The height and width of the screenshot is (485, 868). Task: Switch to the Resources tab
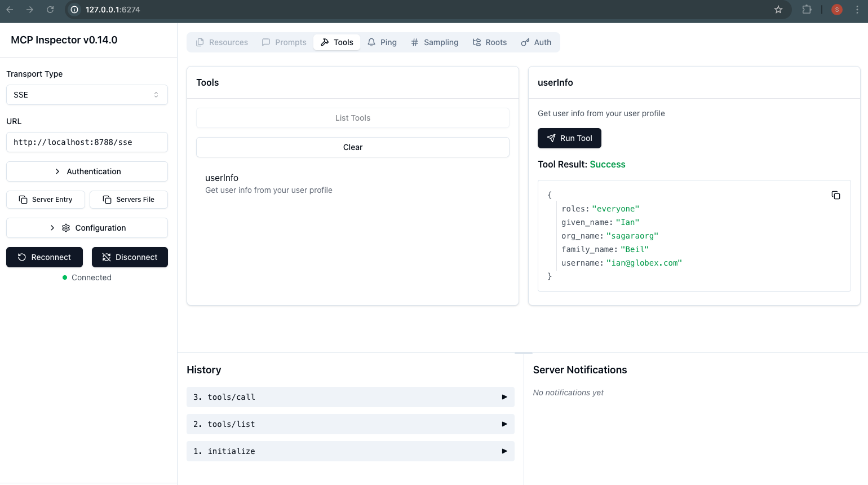pos(222,42)
